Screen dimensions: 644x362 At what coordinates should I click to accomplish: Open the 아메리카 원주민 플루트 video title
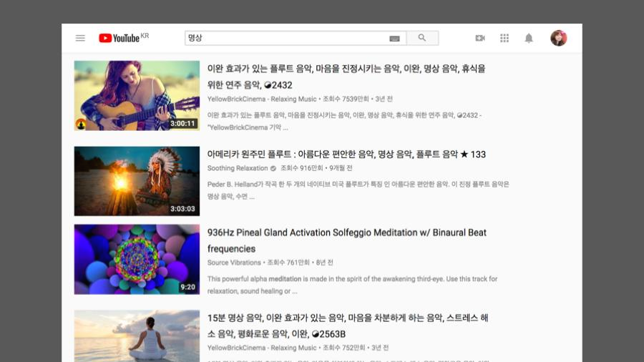coord(346,155)
